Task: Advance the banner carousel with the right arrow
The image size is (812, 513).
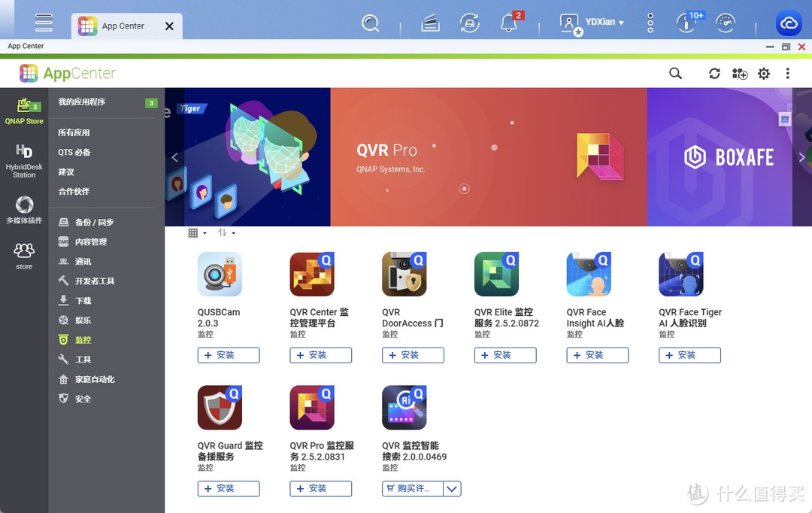Action: coord(802,157)
